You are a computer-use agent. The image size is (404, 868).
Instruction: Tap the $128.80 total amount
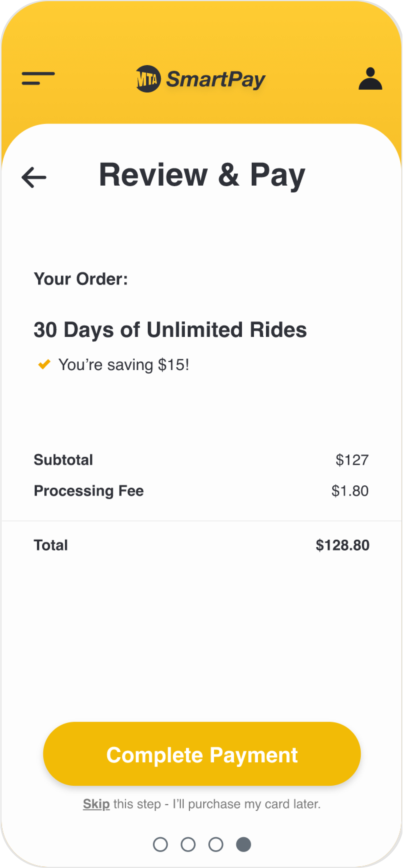pyautogui.click(x=342, y=545)
